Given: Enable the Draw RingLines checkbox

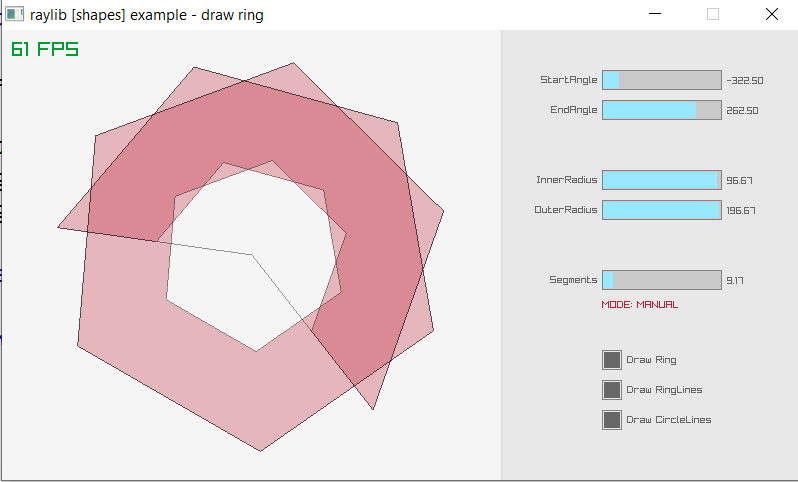Looking at the screenshot, I should pos(612,390).
